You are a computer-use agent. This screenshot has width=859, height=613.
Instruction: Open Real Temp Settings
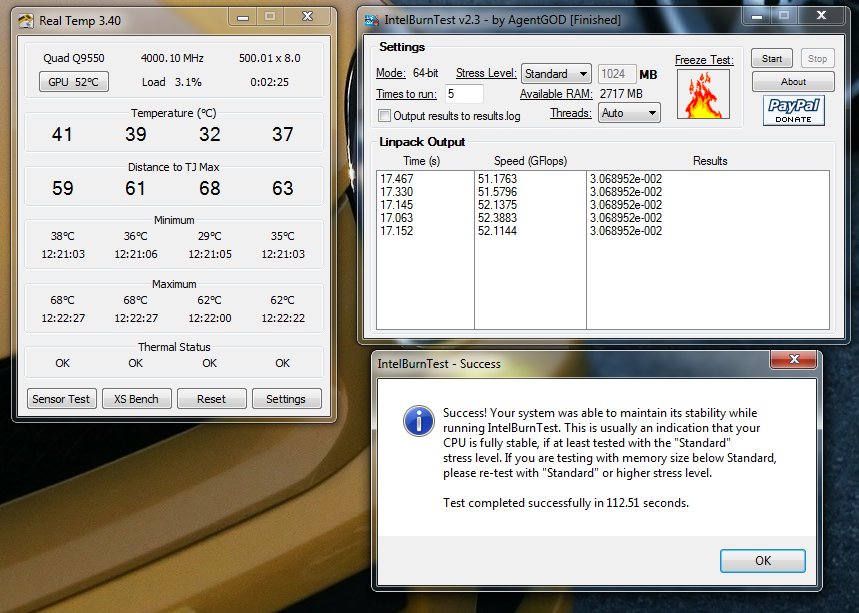tap(286, 399)
